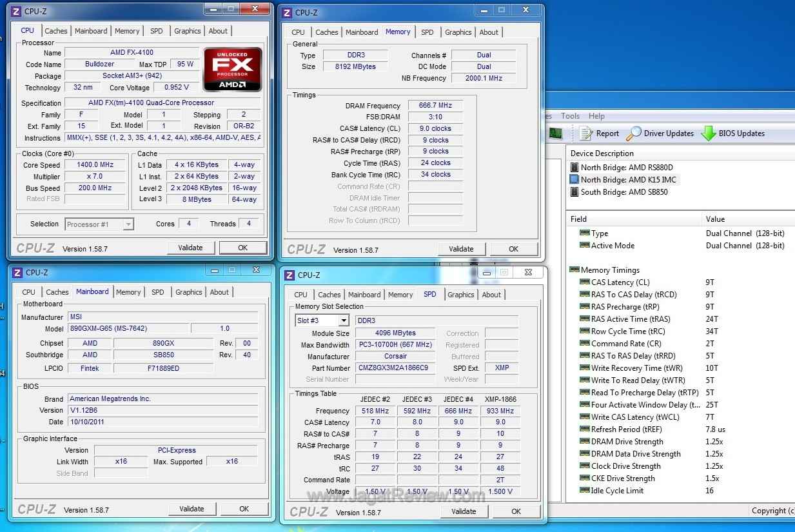The height and width of the screenshot is (532, 795).
Task: Click the Z logo icon in CPU-Z SPD window title bar
Action: pos(290,275)
